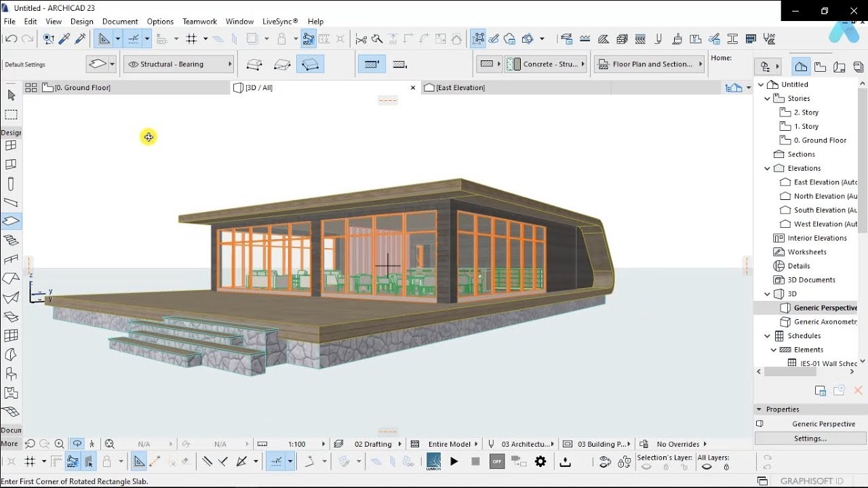This screenshot has width=868, height=488.
Task: Toggle Explore walk mode
Action: coord(92,444)
